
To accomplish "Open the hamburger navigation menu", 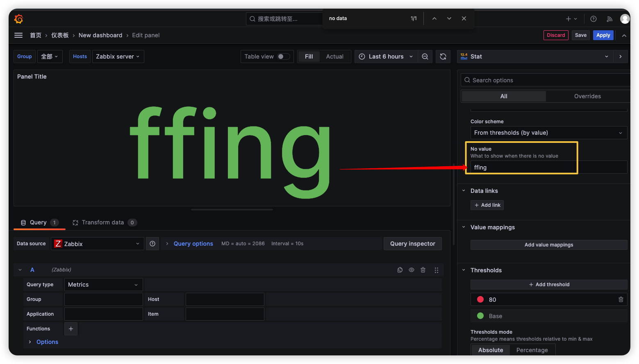I will pos(18,35).
